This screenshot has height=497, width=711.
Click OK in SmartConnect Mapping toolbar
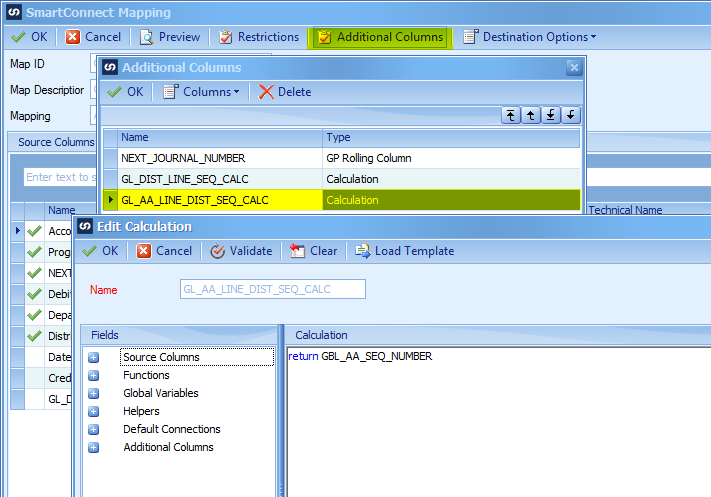[29, 37]
